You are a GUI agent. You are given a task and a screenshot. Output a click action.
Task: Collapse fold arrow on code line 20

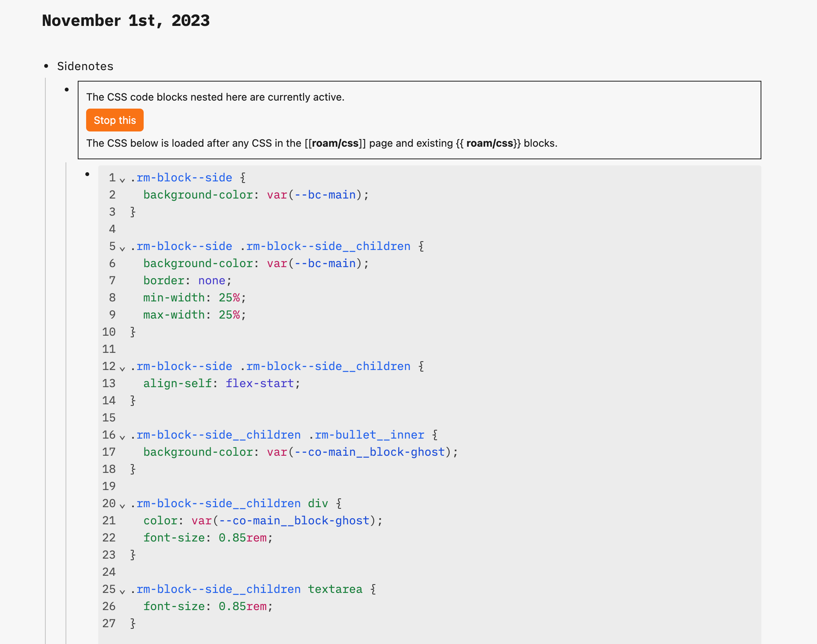pos(122,505)
